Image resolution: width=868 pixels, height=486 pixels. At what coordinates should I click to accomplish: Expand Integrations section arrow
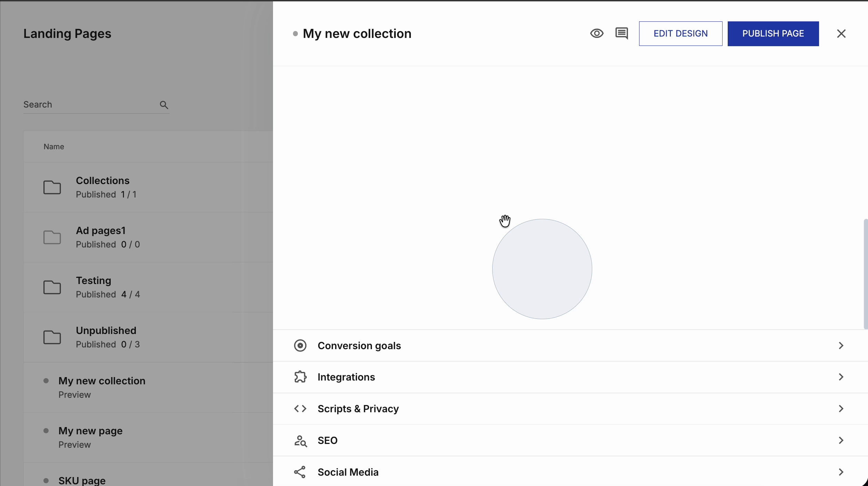coord(841,377)
